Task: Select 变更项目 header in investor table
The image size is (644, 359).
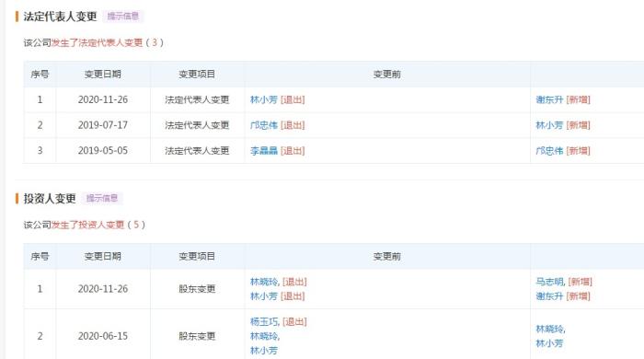Action: [197, 256]
